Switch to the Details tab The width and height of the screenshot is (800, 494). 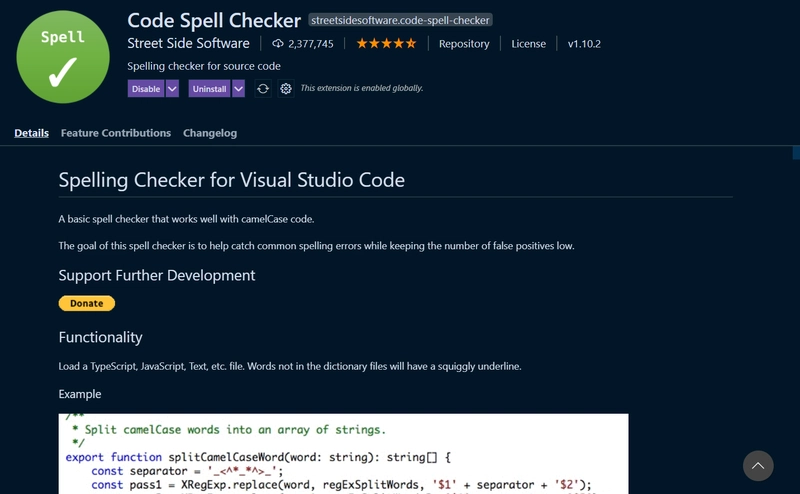point(32,133)
